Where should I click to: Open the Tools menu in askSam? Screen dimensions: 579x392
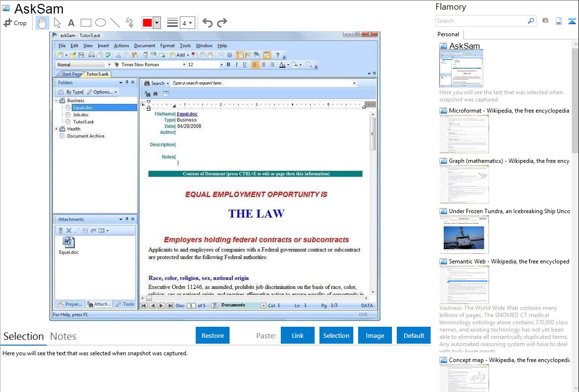185,46
